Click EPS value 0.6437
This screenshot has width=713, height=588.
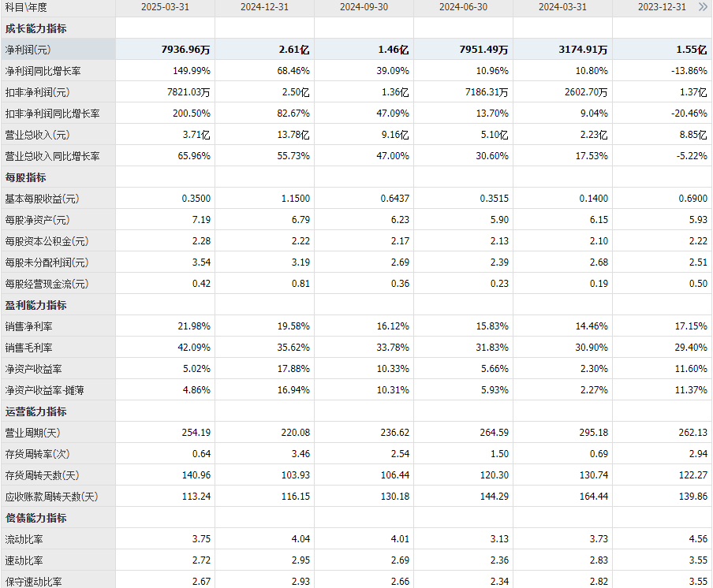[x=394, y=199]
